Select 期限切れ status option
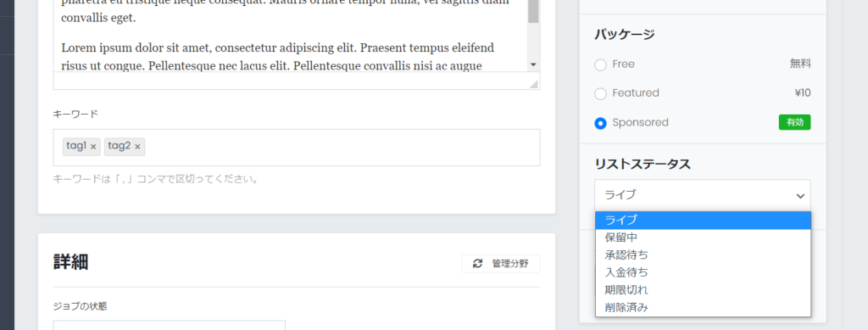Viewport: 868px width, 330px height. [x=703, y=290]
